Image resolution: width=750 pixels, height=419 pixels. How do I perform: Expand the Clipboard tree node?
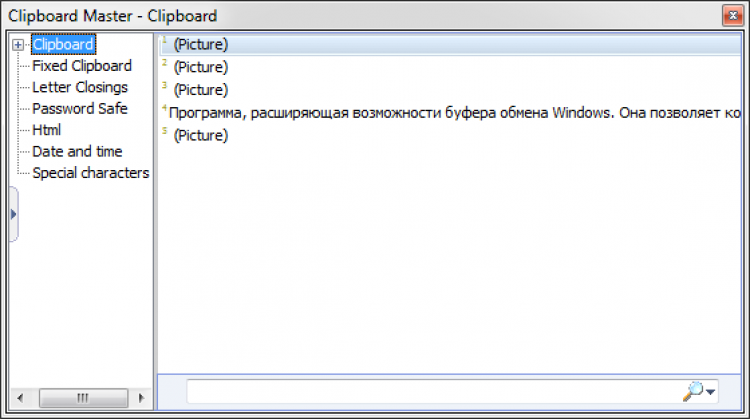click(x=18, y=45)
